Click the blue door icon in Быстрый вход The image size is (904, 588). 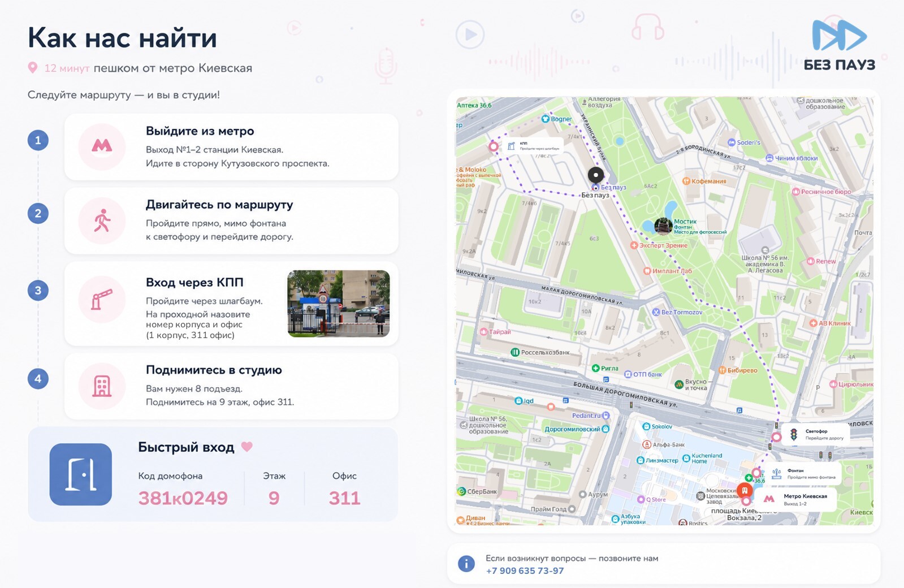click(x=81, y=474)
